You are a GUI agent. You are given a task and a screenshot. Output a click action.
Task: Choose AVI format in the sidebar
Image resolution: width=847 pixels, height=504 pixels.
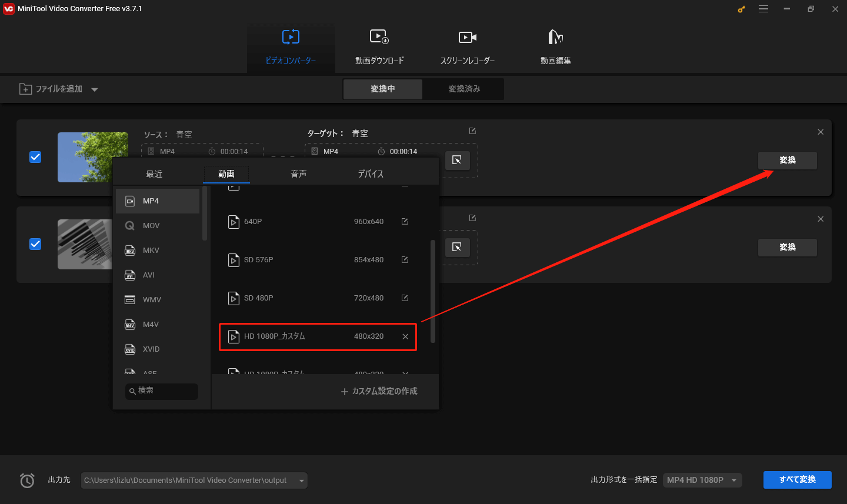158,275
